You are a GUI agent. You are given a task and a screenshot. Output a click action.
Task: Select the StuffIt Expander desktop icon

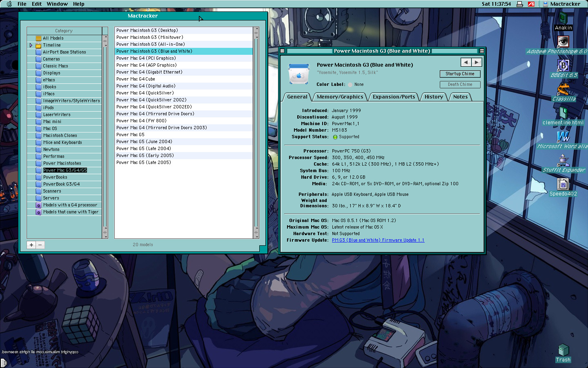tap(563, 160)
